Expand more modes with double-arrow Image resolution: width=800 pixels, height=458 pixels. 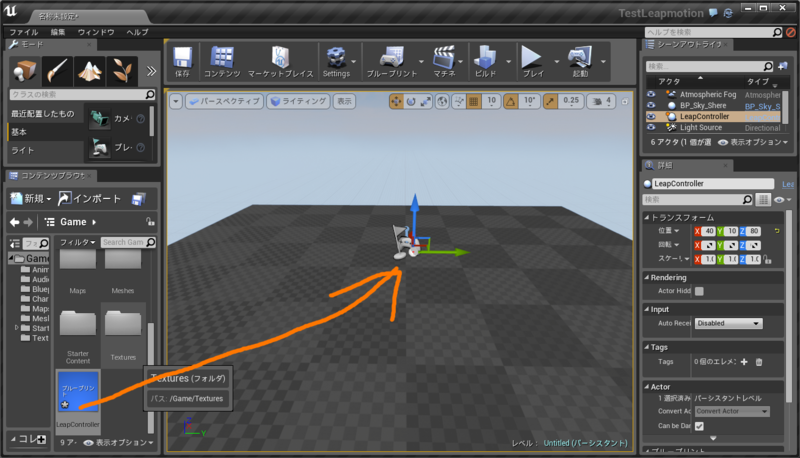(x=151, y=71)
